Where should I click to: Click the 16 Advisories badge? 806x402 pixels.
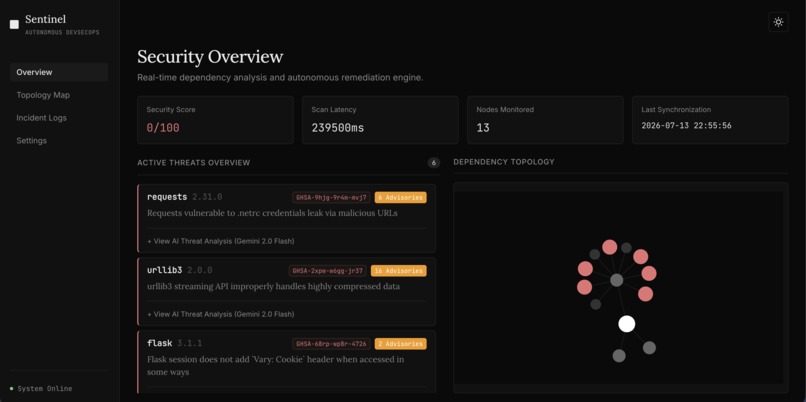[398, 270]
